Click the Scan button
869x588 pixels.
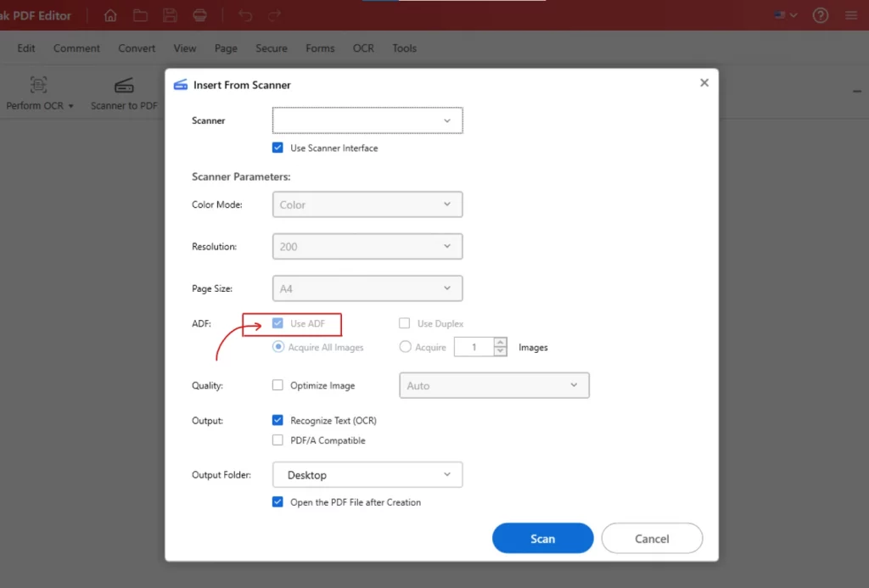click(542, 538)
